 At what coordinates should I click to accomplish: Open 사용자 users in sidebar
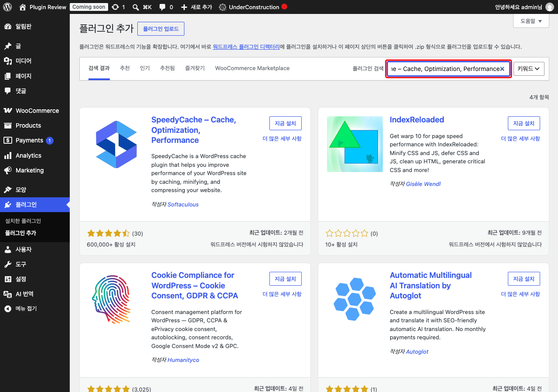[35, 250]
